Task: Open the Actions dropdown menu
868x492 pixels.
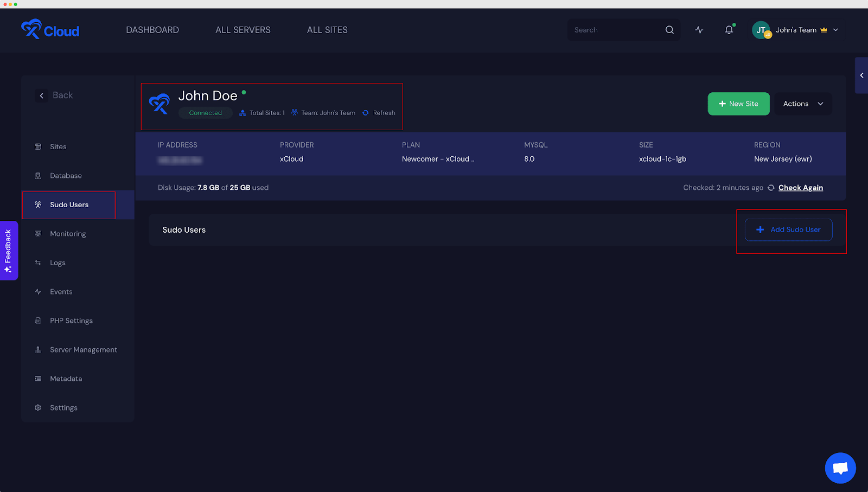Action: (802, 104)
